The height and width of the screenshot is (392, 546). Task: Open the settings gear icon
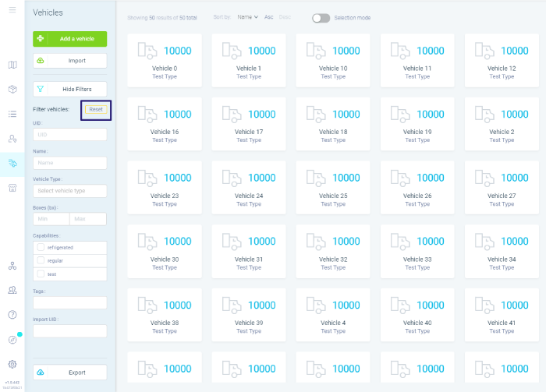[12, 364]
